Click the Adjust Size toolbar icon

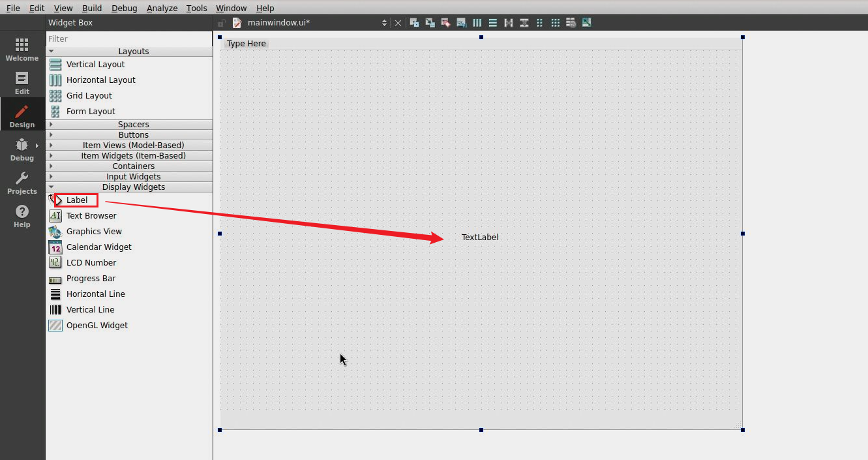[x=587, y=23]
